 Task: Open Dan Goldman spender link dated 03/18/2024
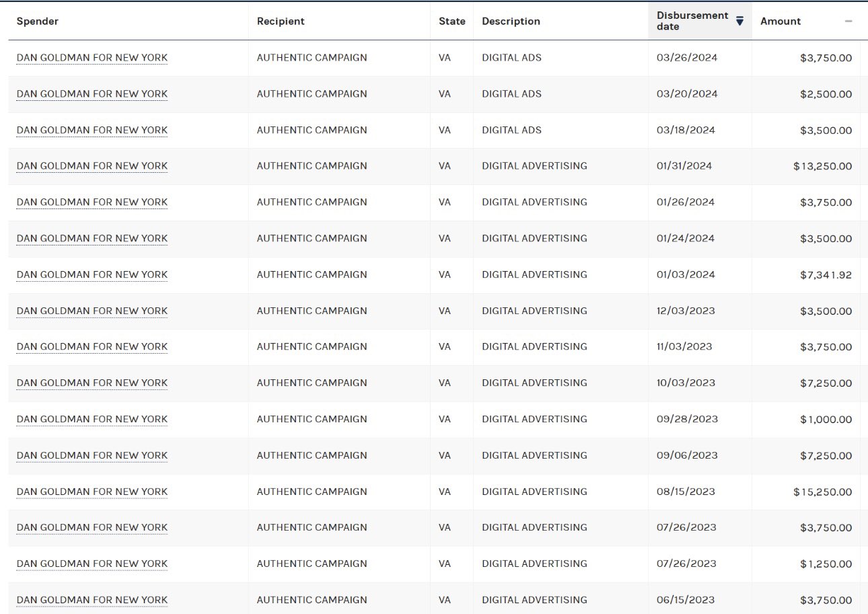(x=92, y=130)
